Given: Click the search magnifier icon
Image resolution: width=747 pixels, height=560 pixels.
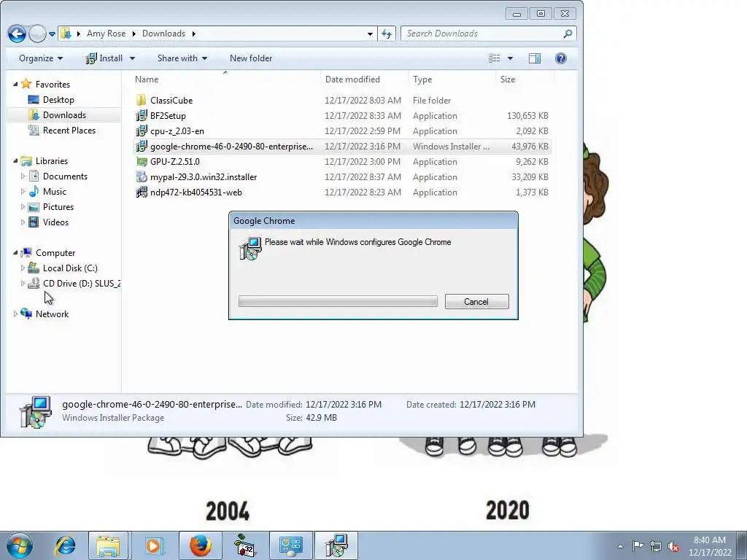Looking at the screenshot, I should pyautogui.click(x=567, y=34).
